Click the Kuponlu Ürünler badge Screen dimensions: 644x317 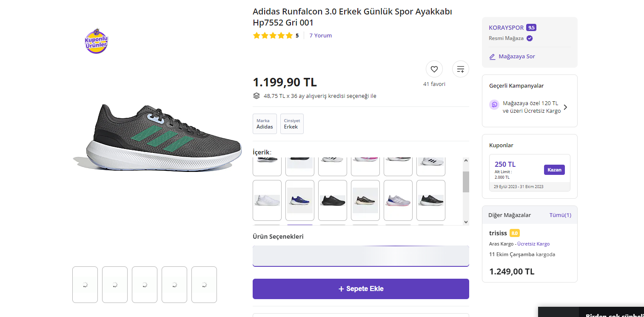97,41
